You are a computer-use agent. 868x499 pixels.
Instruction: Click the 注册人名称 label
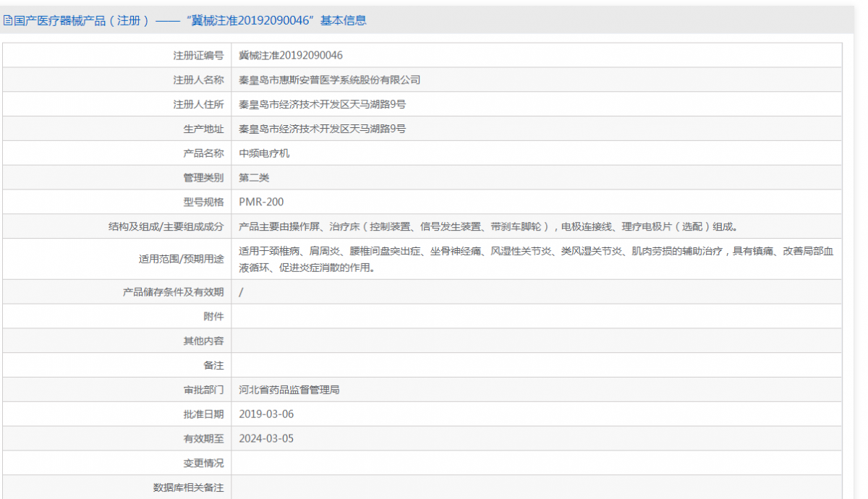(x=199, y=80)
